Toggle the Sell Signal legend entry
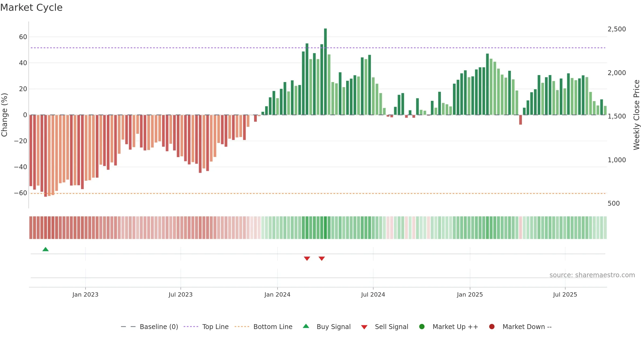This screenshot has width=644, height=362. [x=385, y=327]
